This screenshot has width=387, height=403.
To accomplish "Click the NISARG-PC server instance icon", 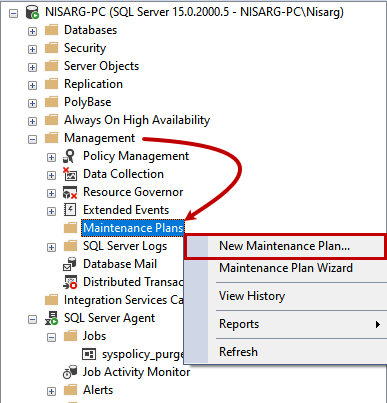I will point(32,12).
